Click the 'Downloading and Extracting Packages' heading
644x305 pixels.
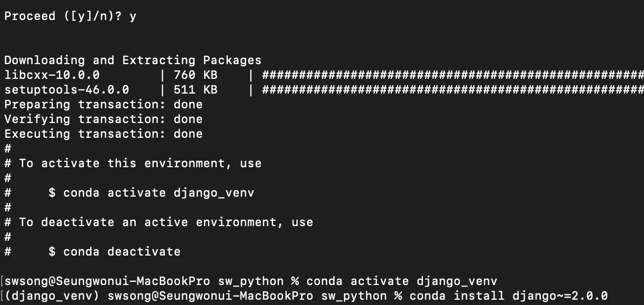(x=133, y=60)
